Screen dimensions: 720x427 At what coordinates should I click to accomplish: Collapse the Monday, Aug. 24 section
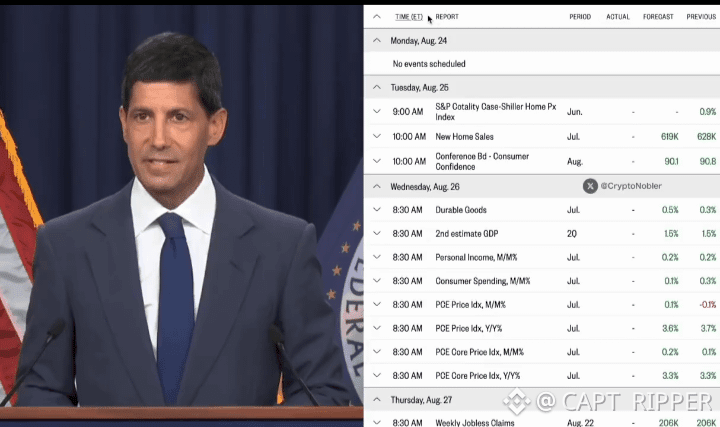pyautogui.click(x=377, y=40)
